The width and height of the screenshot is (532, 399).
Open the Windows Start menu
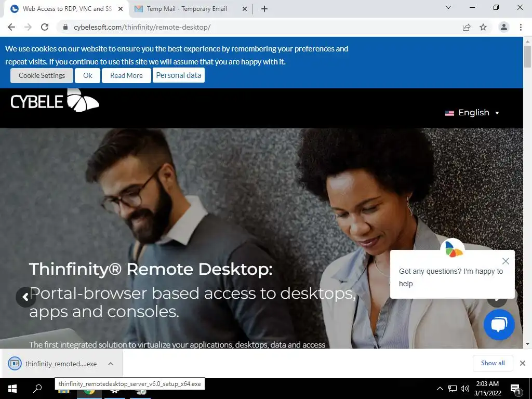[12, 389]
